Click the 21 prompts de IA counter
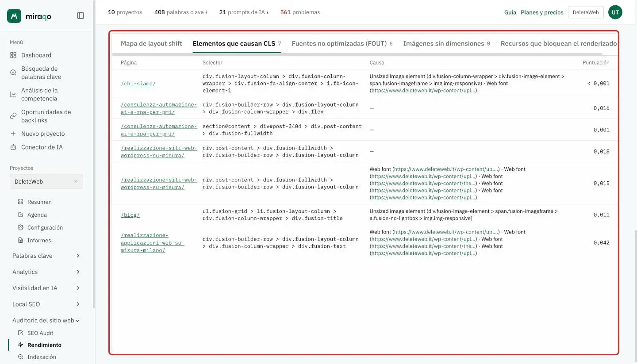637x364 pixels. point(244,12)
